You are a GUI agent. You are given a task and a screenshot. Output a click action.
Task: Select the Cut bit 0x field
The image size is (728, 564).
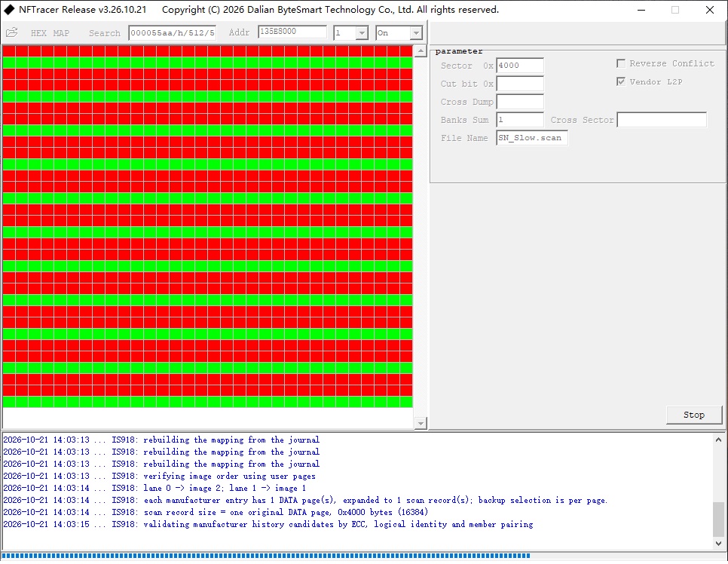[x=520, y=84]
